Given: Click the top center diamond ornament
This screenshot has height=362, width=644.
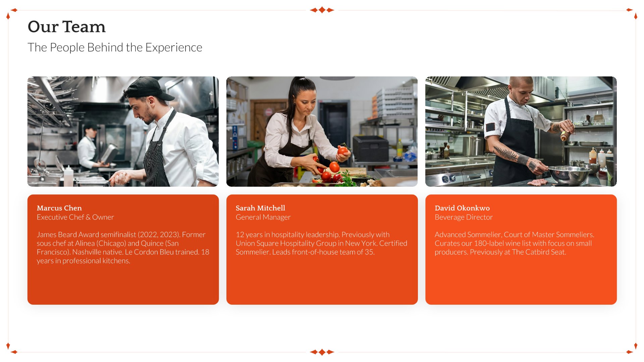Looking at the screenshot, I should point(322,10).
